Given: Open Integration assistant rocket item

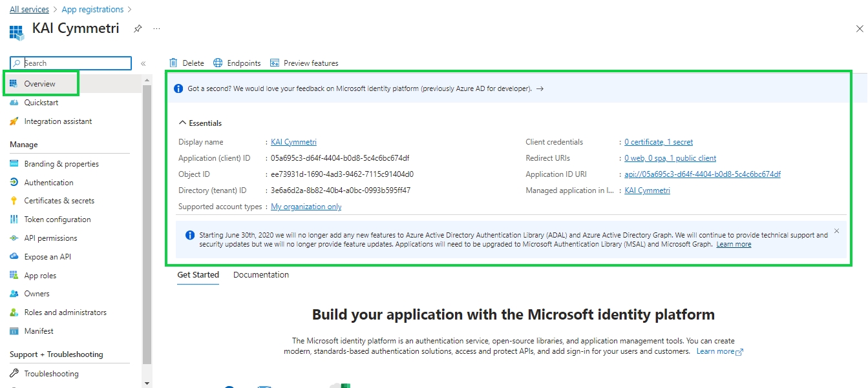Looking at the screenshot, I should 14,121.
